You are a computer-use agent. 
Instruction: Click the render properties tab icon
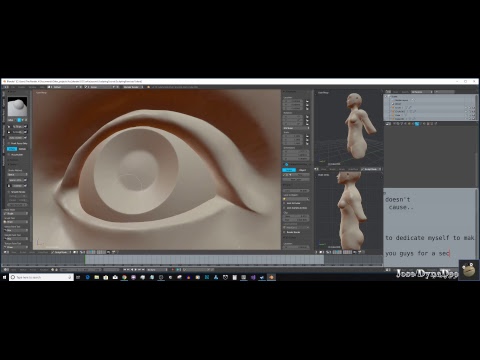tap(394, 124)
